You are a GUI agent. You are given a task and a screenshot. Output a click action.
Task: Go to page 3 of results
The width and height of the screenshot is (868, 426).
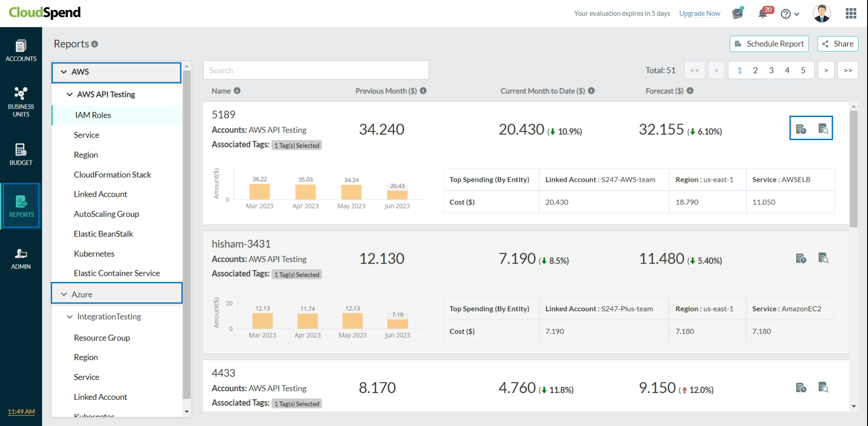771,70
